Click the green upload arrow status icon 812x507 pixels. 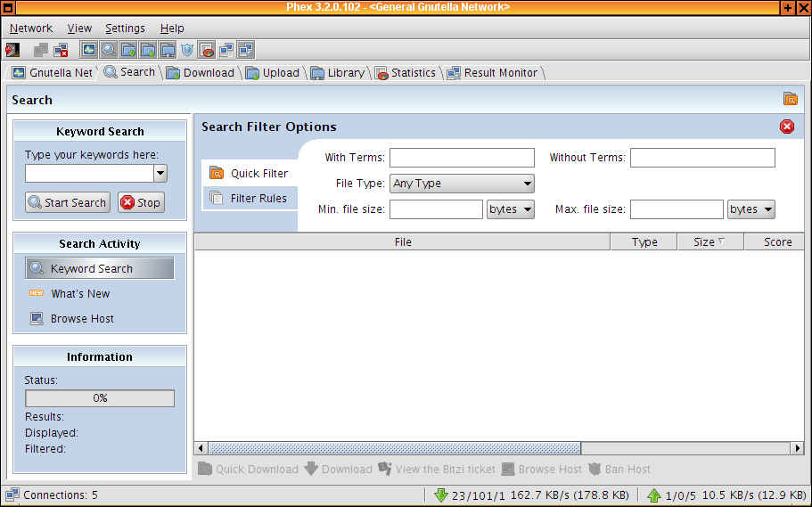click(654, 495)
